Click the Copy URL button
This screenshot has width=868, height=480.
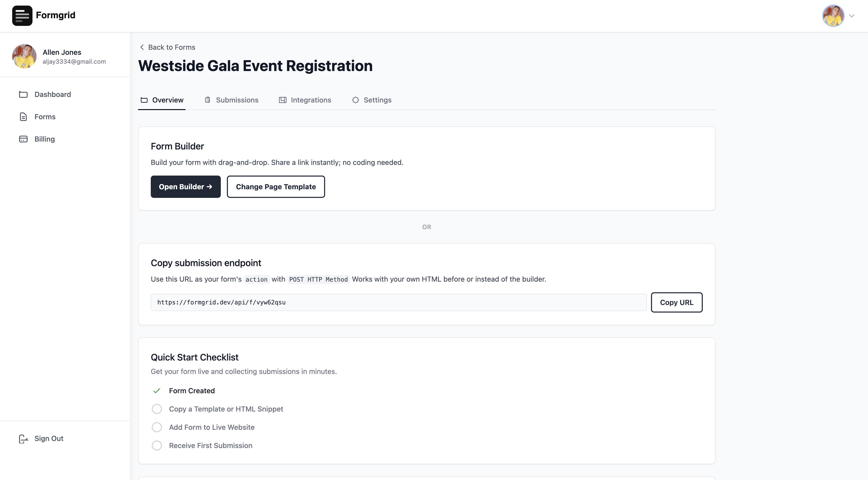pyautogui.click(x=676, y=302)
